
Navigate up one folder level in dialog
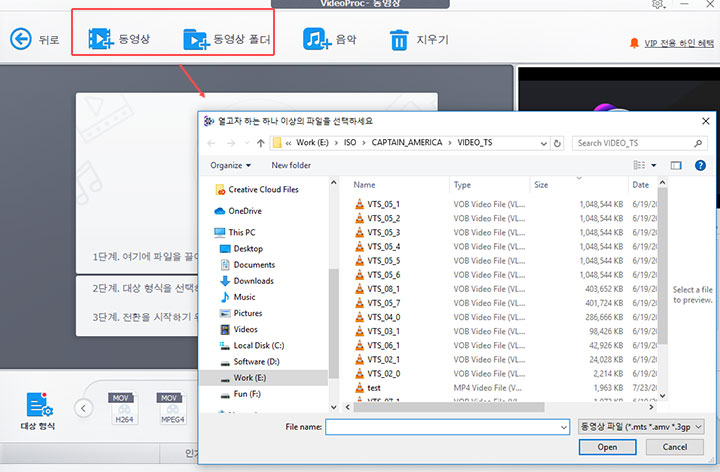(x=260, y=143)
